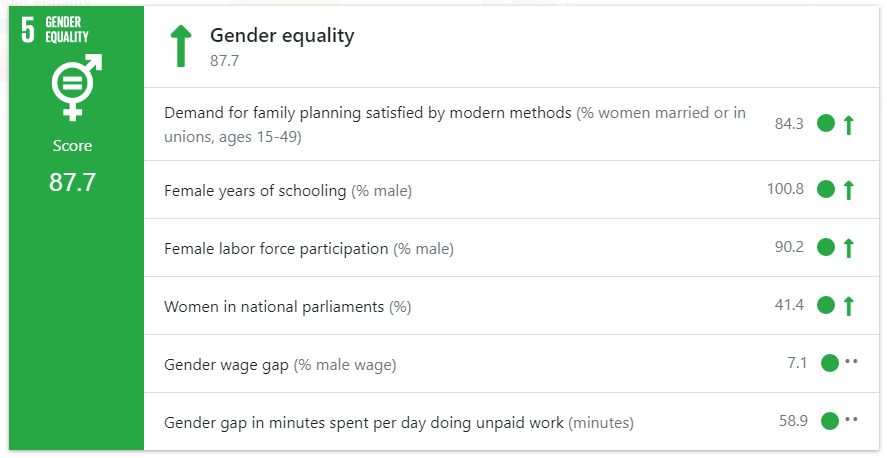Click green status dot for Female labor force participation
The width and height of the screenshot is (887, 458).
(826, 247)
